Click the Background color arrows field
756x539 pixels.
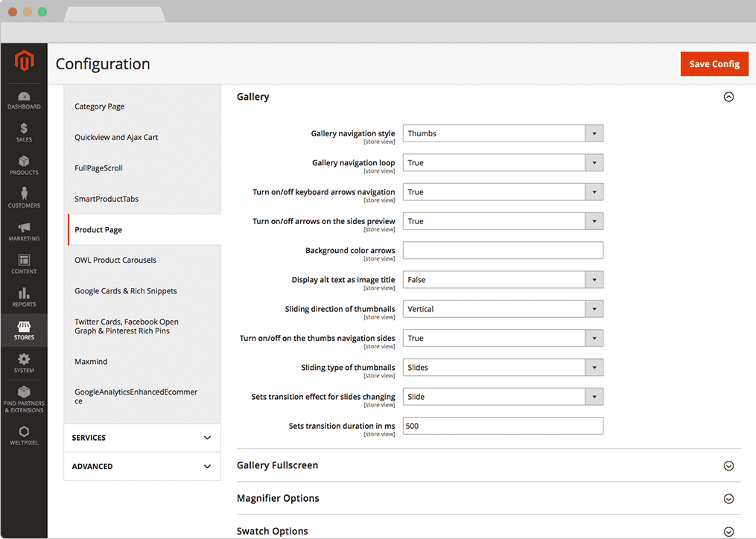pyautogui.click(x=503, y=251)
